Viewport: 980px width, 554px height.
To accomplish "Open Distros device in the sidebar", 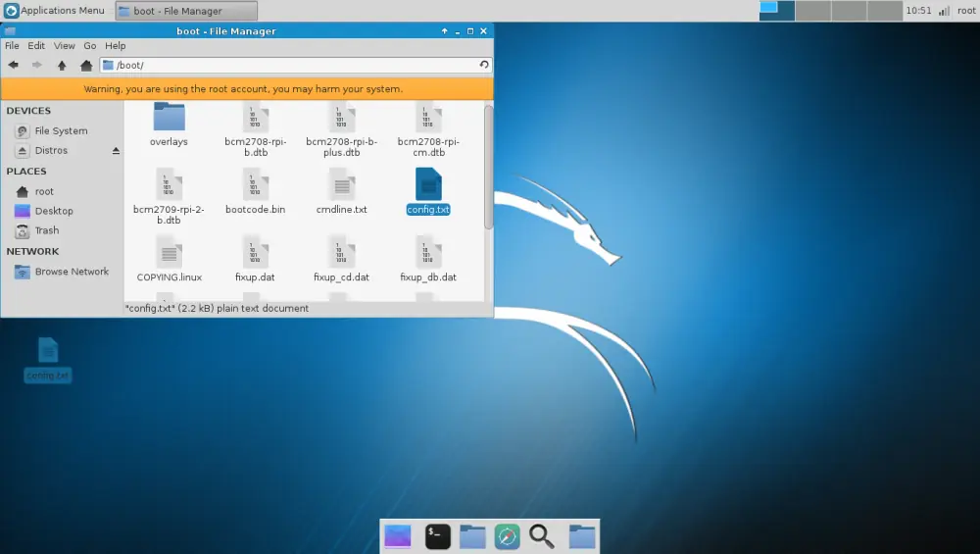I will click(51, 151).
